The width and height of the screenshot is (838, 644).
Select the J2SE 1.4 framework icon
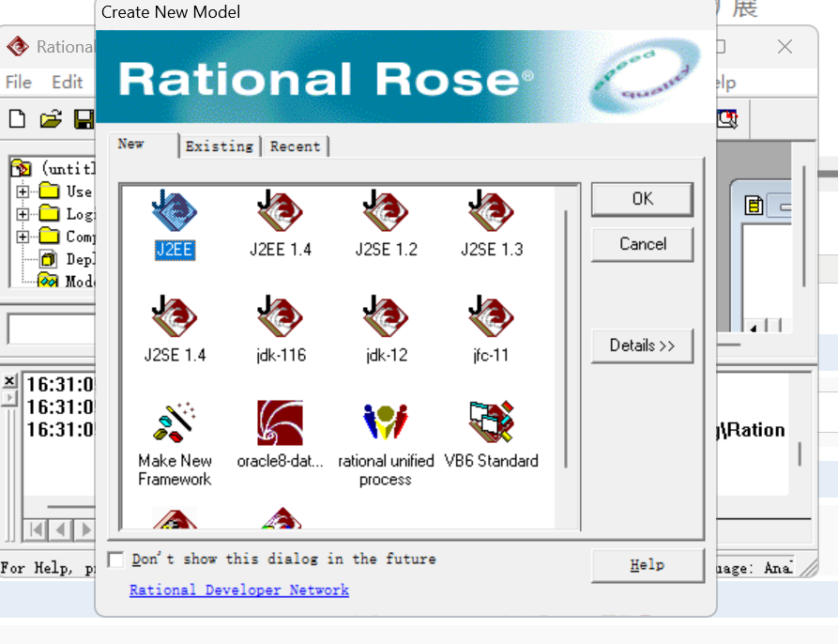pos(175,317)
